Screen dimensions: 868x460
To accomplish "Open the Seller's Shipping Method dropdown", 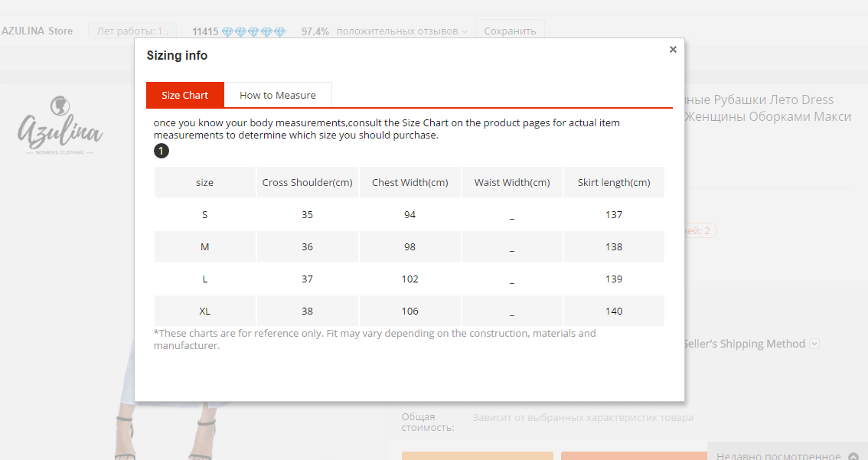I will tap(814, 344).
